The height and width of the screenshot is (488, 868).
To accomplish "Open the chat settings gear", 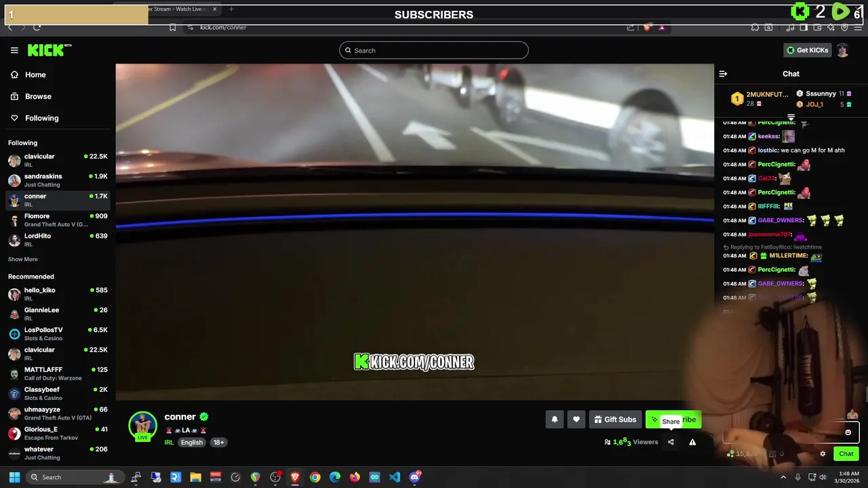I will (823, 454).
